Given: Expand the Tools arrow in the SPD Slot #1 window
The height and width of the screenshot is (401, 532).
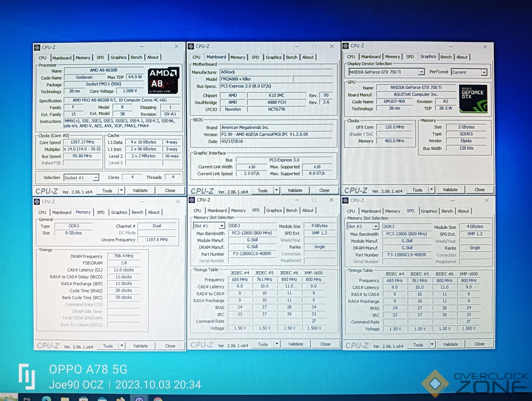Looking at the screenshot, I should click(x=277, y=344).
